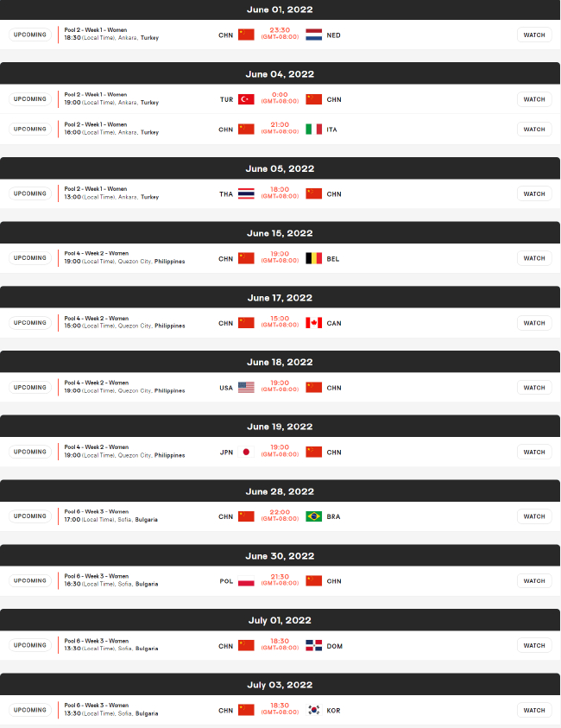Click the Belgium flag icon
Screen dimensions: 561x728
click(x=313, y=258)
